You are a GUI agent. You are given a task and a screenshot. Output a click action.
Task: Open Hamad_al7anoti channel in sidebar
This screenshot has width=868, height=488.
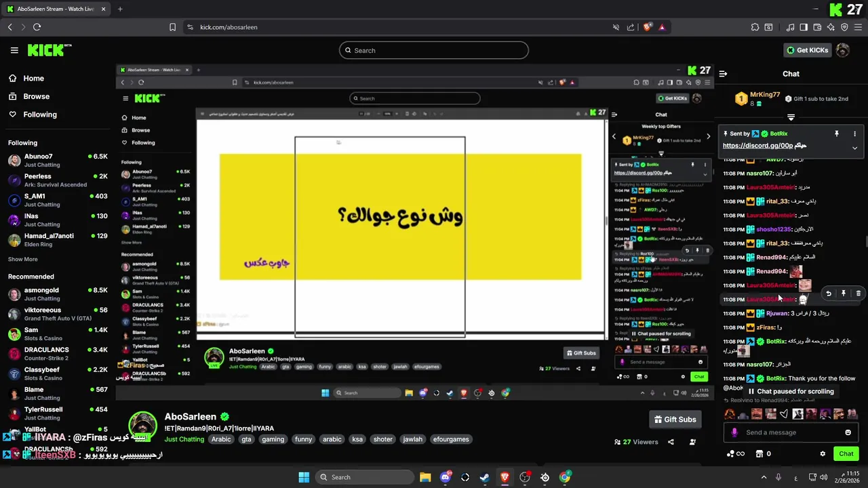pos(58,240)
